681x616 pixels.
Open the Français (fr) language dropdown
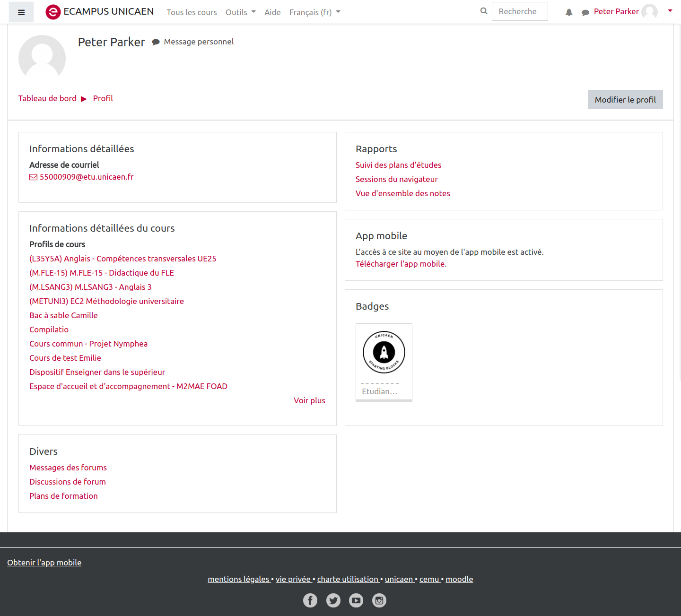tap(314, 12)
